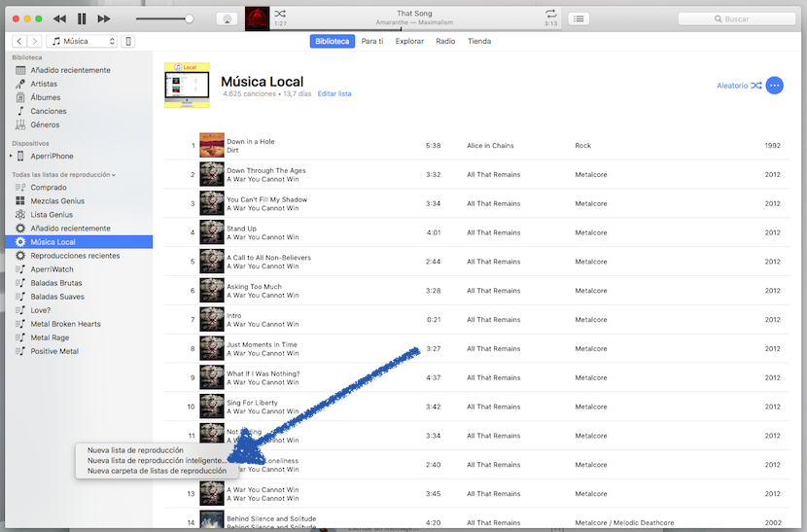Switch to the Explorar tab
Screen dimensions: 807x532
[409, 41]
